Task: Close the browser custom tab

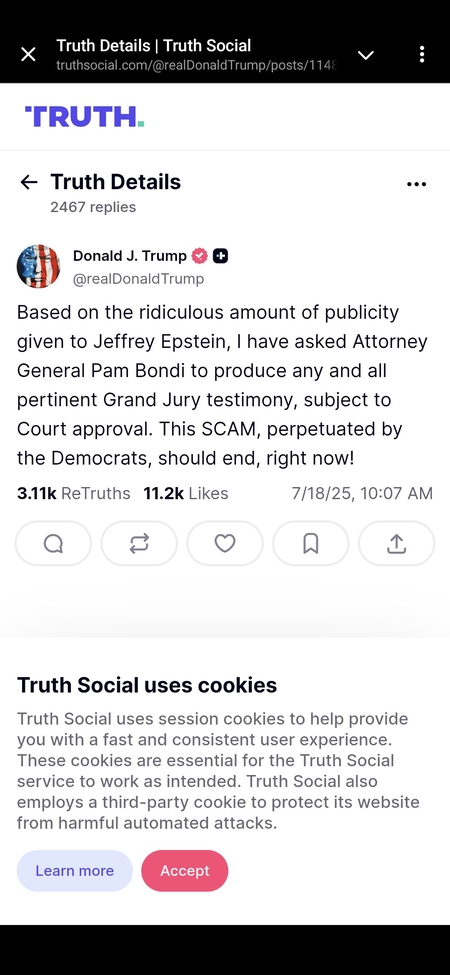Action: (x=29, y=55)
